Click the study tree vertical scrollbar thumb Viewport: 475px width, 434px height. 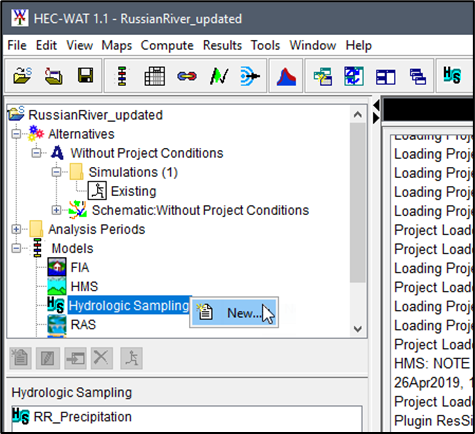pyautogui.click(x=358, y=203)
